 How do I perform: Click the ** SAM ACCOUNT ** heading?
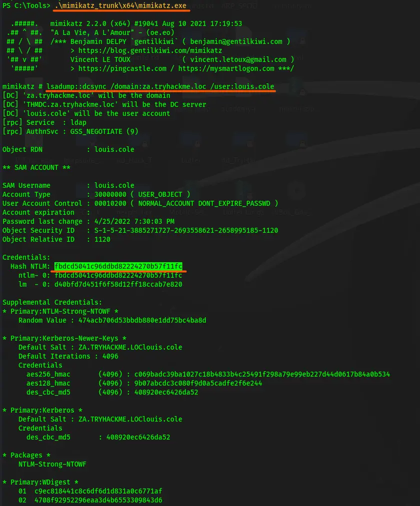tap(36, 167)
